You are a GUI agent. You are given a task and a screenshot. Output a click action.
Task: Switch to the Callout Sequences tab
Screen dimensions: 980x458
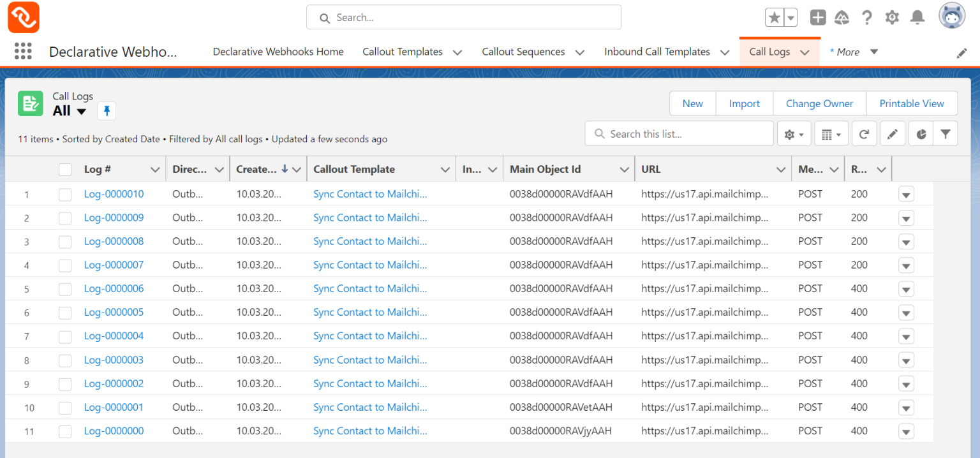523,52
